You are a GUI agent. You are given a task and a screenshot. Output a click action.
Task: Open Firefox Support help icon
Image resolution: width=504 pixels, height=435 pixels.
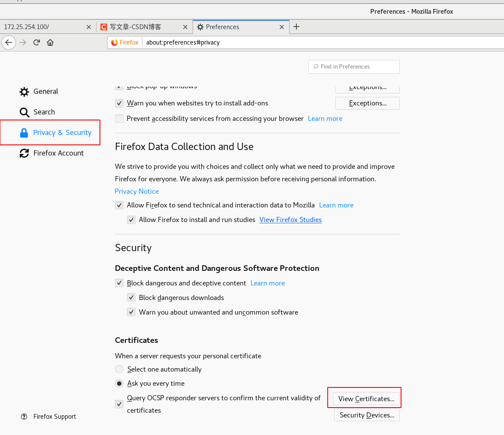pyautogui.click(x=24, y=417)
